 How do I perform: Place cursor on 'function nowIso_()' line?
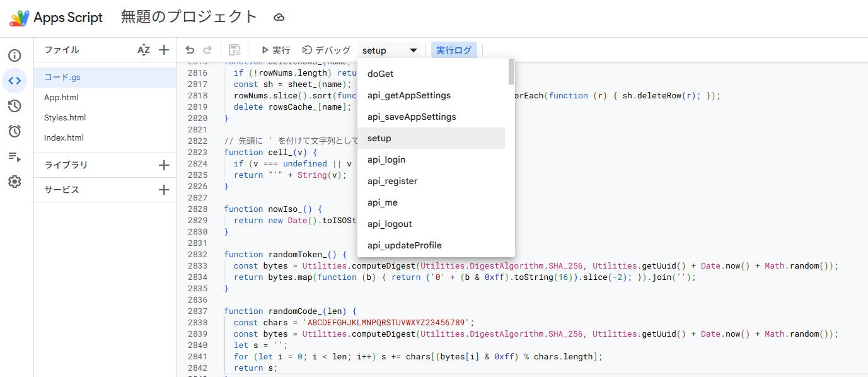point(273,209)
